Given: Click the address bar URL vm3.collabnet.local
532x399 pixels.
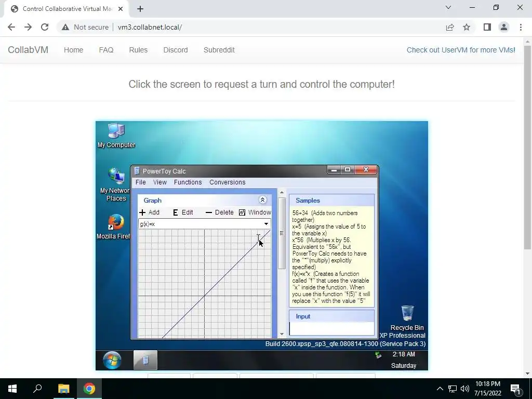Looking at the screenshot, I should (150, 27).
